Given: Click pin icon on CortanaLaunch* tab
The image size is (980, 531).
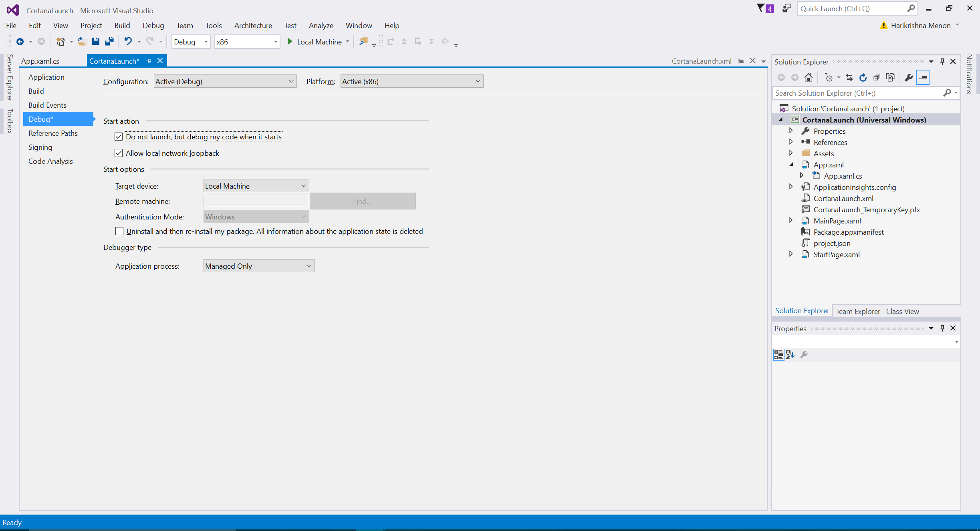Looking at the screenshot, I should pyautogui.click(x=149, y=61).
